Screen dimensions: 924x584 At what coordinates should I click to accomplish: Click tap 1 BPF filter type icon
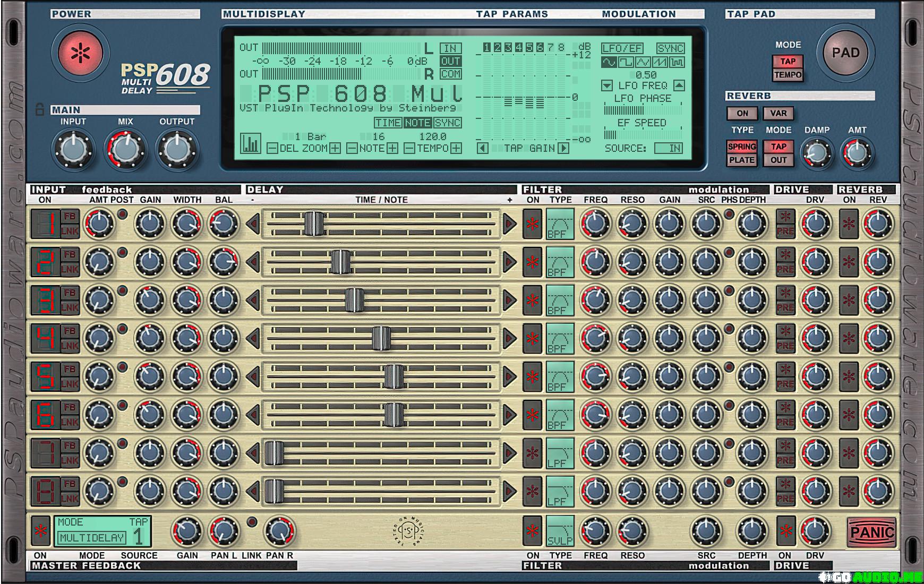coord(560,224)
